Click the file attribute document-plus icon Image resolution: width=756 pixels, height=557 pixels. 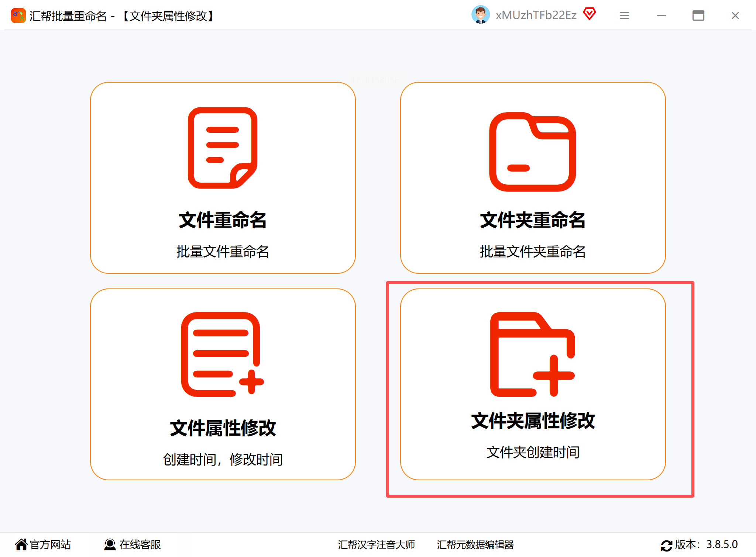[x=222, y=354]
